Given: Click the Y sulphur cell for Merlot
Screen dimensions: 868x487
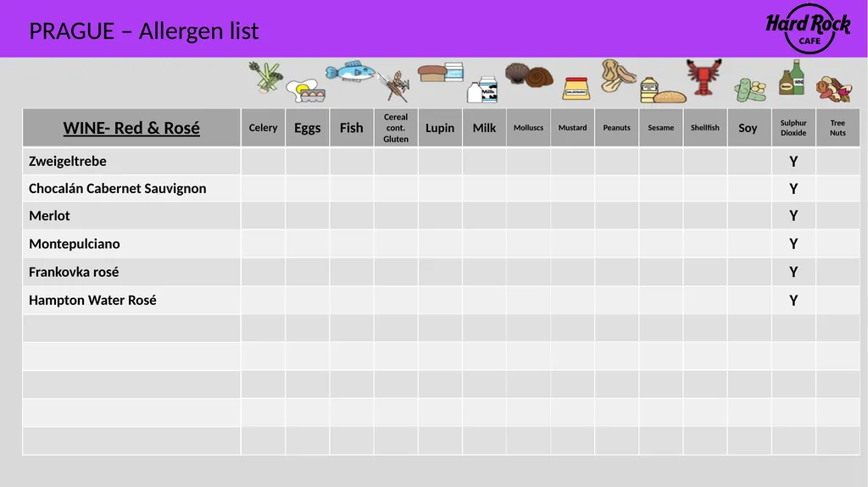Looking at the screenshot, I should tap(793, 216).
